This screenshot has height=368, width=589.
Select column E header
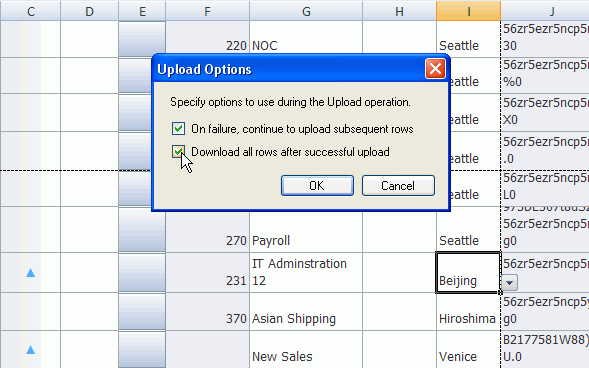pyautogui.click(x=142, y=11)
